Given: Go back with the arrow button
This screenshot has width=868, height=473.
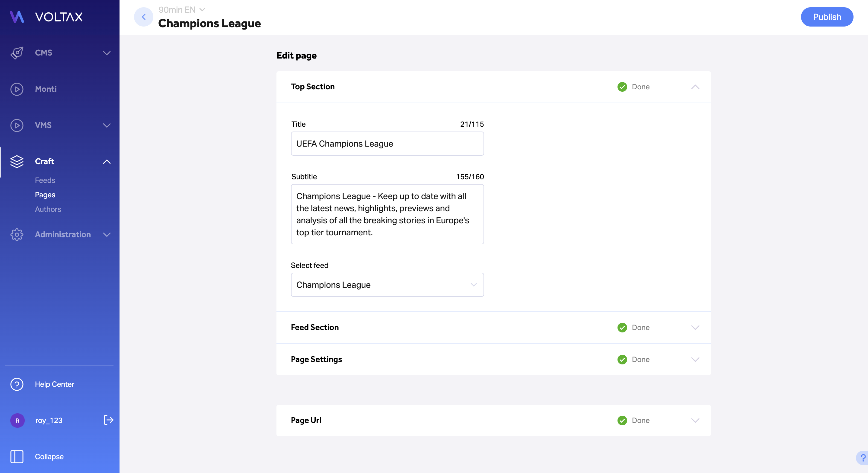Looking at the screenshot, I should pyautogui.click(x=144, y=17).
